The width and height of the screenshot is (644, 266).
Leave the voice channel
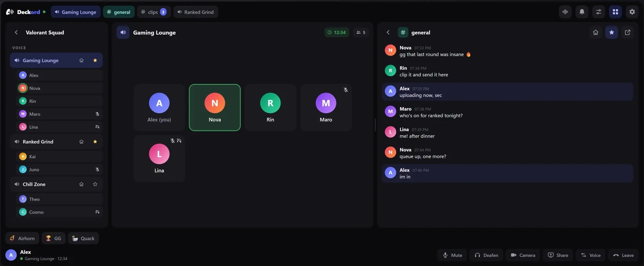click(x=623, y=255)
